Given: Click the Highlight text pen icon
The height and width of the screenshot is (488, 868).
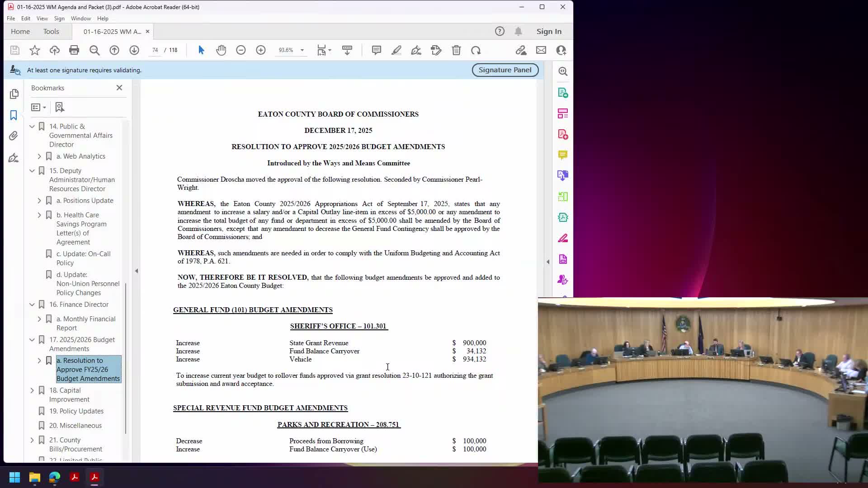Looking at the screenshot, I should pos(396,50).
